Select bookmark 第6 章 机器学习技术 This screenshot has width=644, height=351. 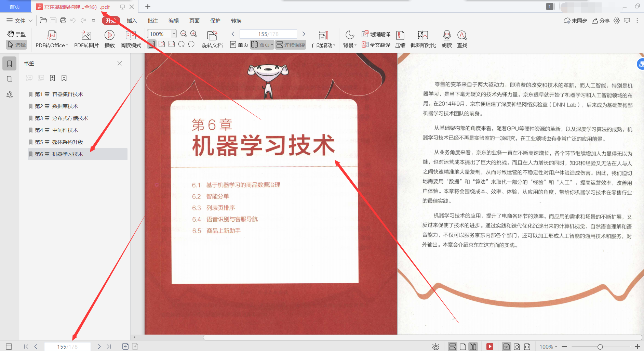coord(78,154)
